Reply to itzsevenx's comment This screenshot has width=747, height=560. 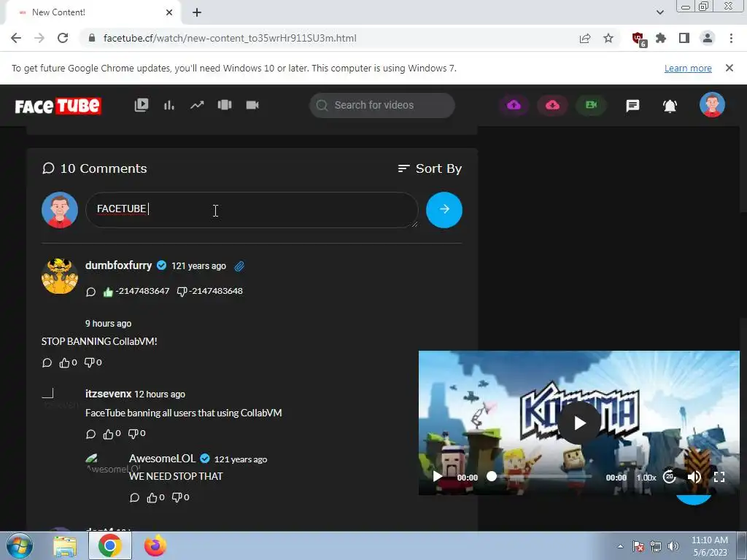90,434
